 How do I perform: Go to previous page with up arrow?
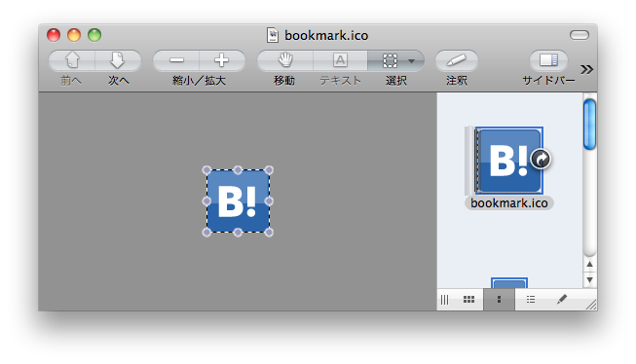tap(72, 60)
